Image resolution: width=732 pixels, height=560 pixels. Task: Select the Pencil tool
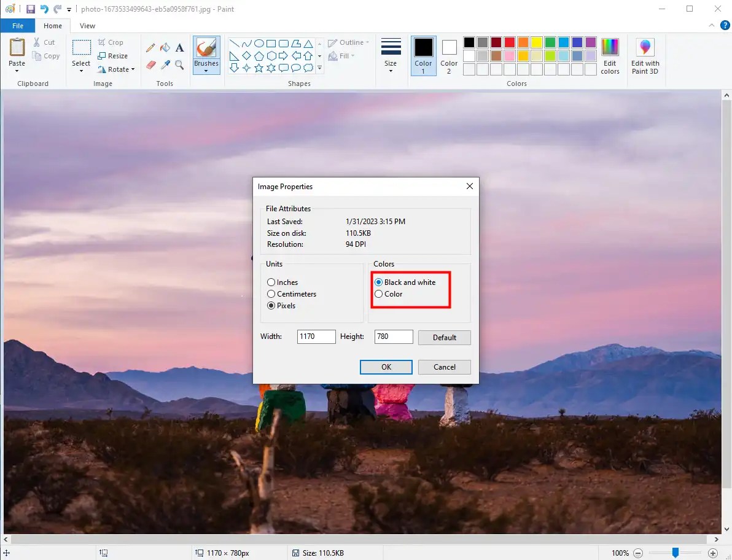[151, 47]
